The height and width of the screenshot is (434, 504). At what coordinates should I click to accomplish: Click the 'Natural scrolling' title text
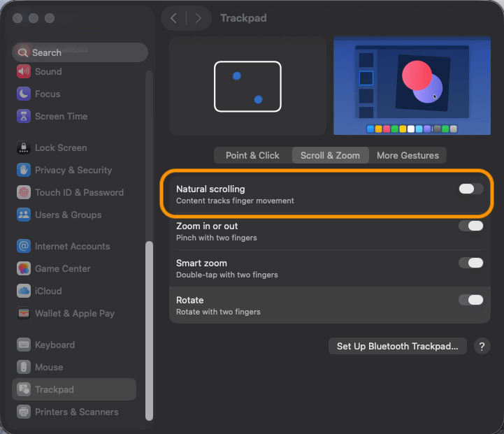click(x=210, y=189)
